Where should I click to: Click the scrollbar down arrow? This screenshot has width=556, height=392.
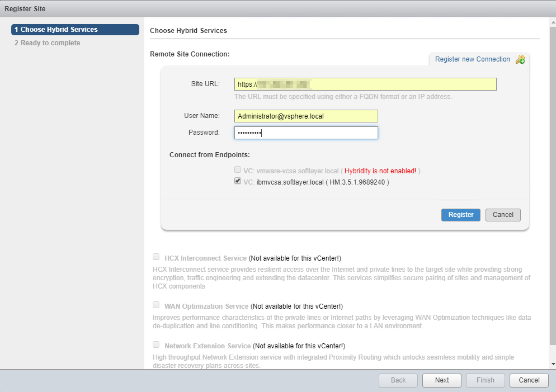pyautogui.click(x=553, y=364)
